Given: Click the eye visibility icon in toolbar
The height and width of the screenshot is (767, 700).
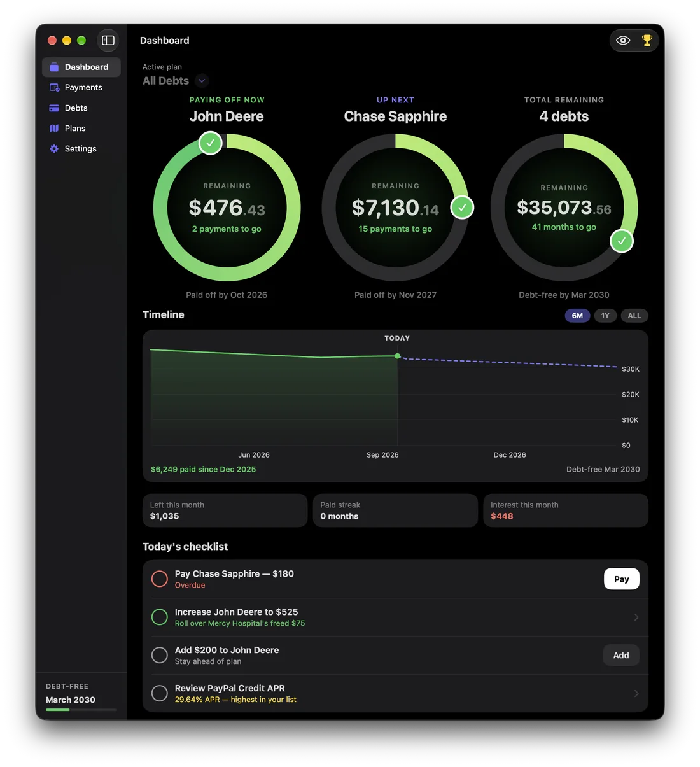Looking at the screenshot, I should (623, 40).
